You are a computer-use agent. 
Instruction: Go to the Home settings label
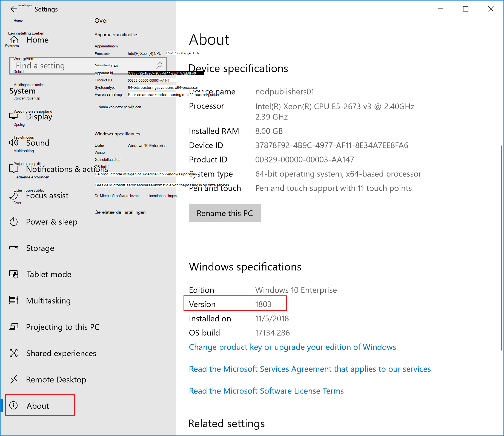coord(38,40)
